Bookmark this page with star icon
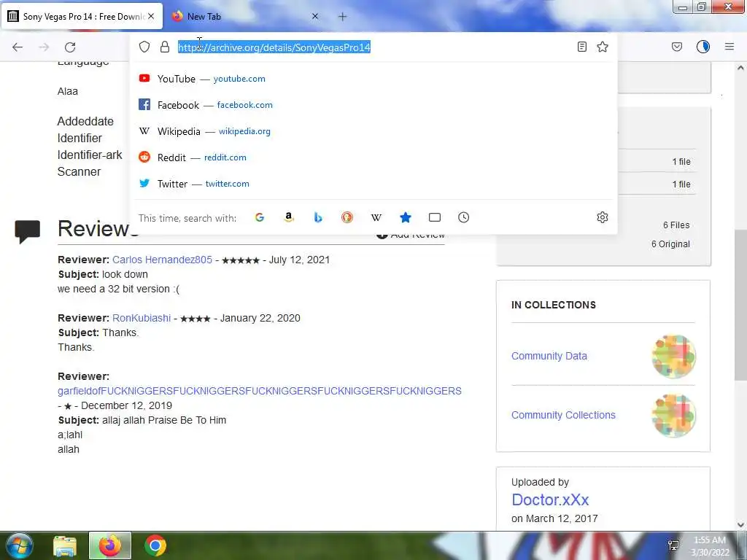Viewport: 747px width, 560px height. coord(603,47)
